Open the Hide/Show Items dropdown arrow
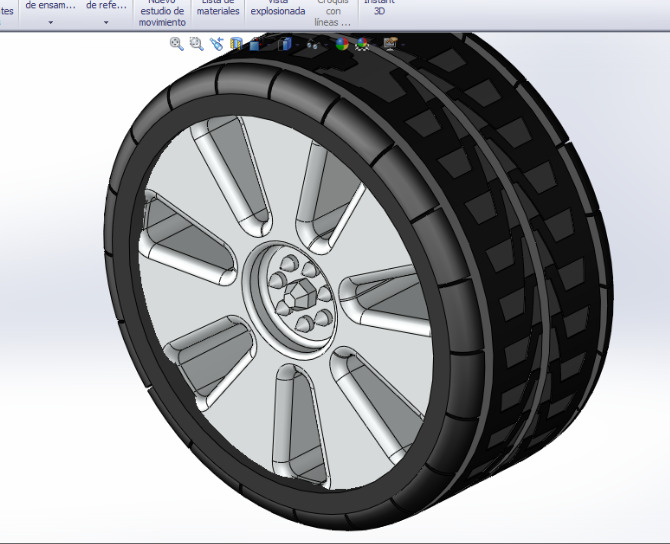Image resolution: width=670 pixels, height=544 pixels. (x=326, y=44)
